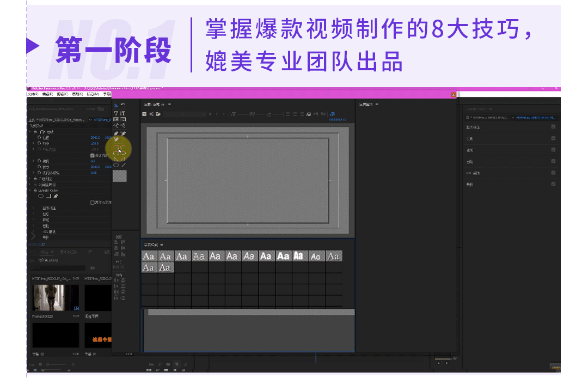Viewport: 588px width, 378px height.
Task: Enable the HDR checkbox under Lumetri Color
Action: point(92,203)
